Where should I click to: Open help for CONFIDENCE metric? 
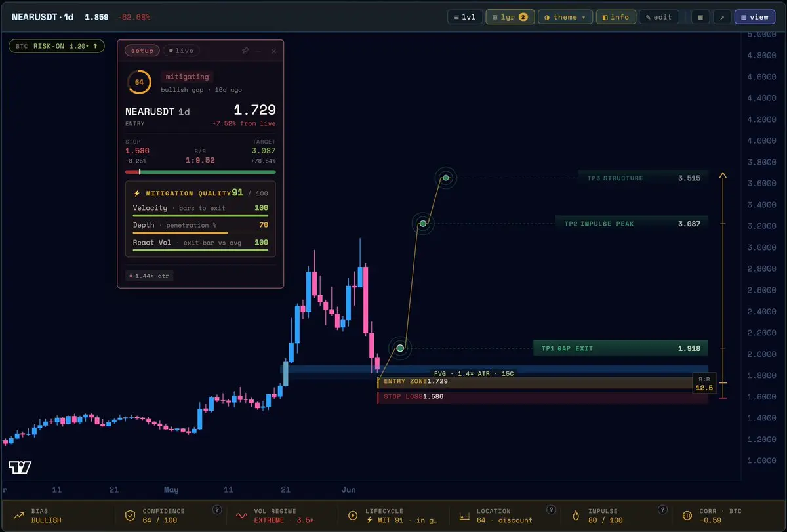click(x=217, y=509)
